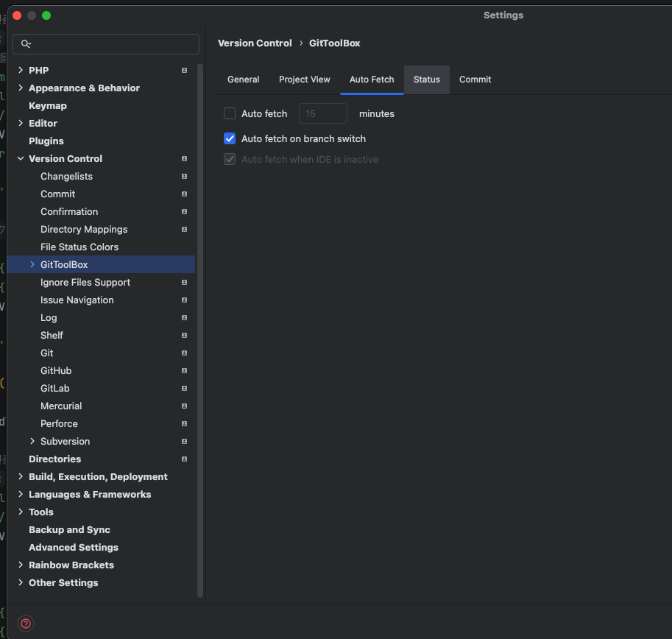
Task: Click project-level icon beside Issue Navigation
Action: coord(184,300)
